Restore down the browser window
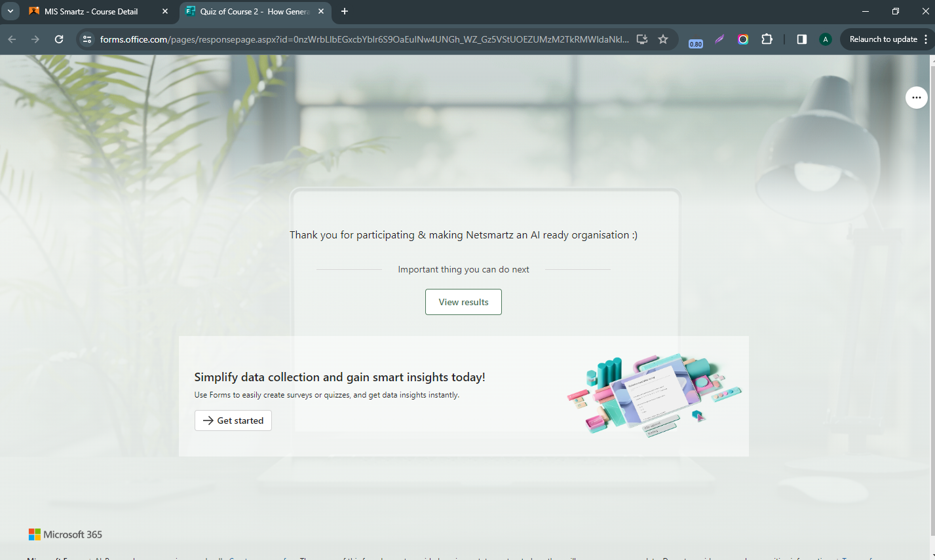Image resolution: width=935 pixels, height=560 pixels. tap(896, 11)
